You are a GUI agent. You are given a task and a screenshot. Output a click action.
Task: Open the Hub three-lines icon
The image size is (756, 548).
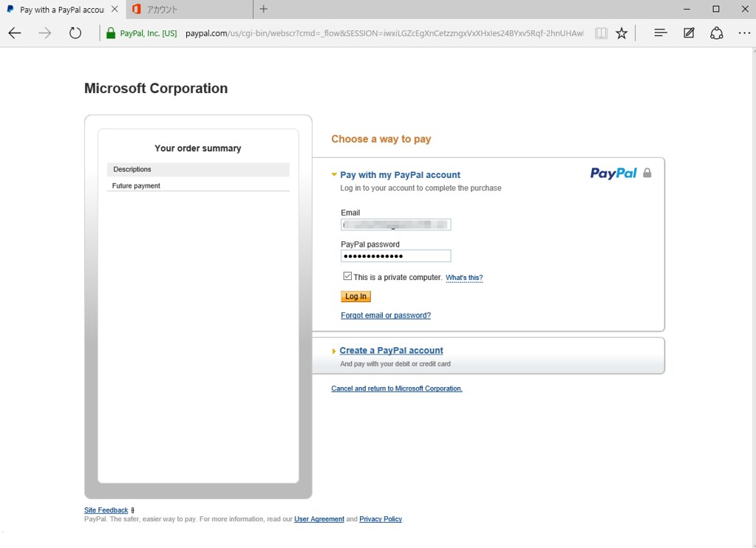point(661,32)
